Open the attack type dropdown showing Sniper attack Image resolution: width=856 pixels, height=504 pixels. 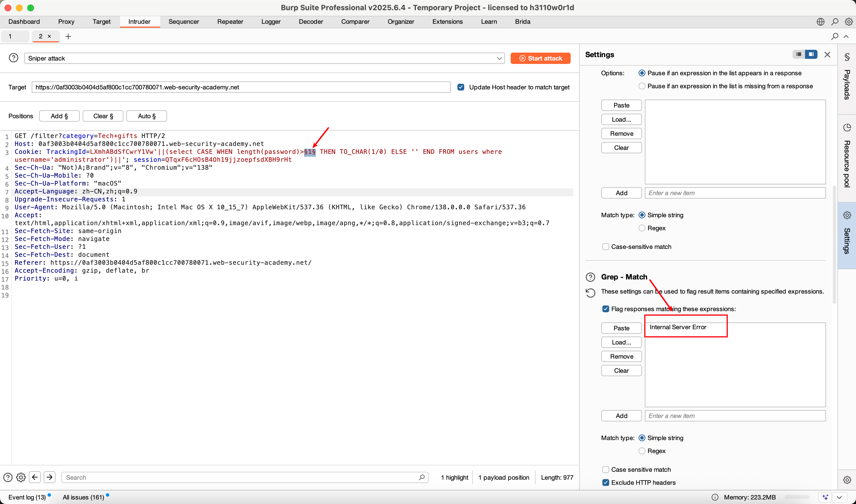click(264, 59)
